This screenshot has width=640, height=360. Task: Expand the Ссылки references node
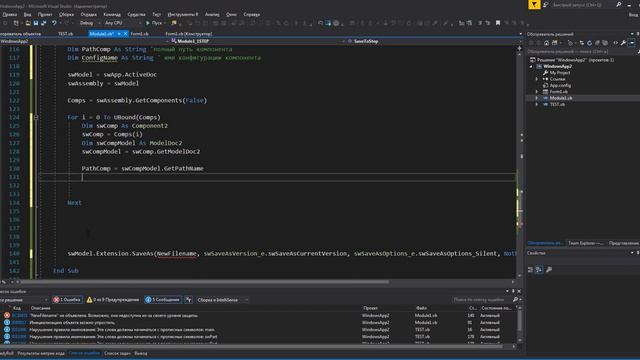tap(537, 79)
